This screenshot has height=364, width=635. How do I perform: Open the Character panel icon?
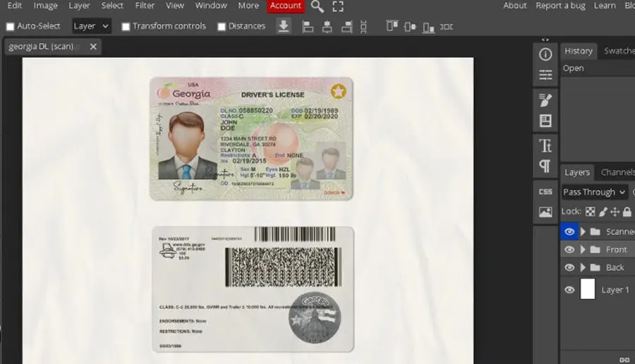click(x=545, y=145)
